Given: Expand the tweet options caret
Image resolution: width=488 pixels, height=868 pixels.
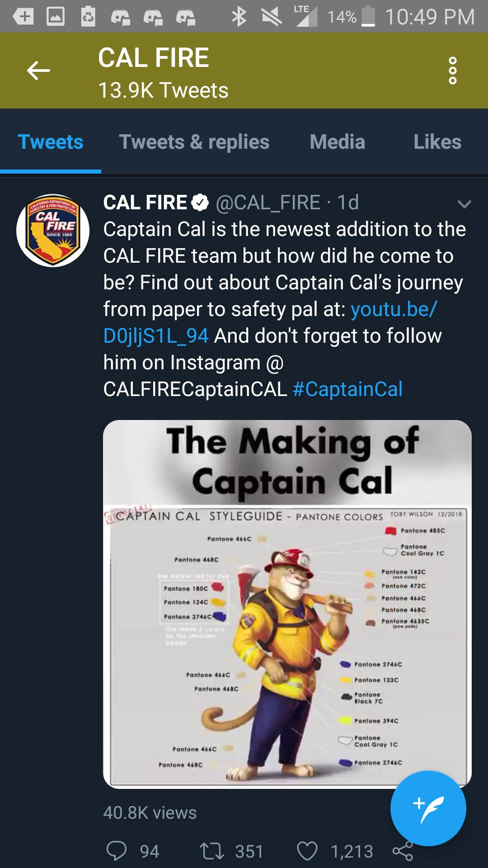Looking at the screenshot, I should [465, 204].
